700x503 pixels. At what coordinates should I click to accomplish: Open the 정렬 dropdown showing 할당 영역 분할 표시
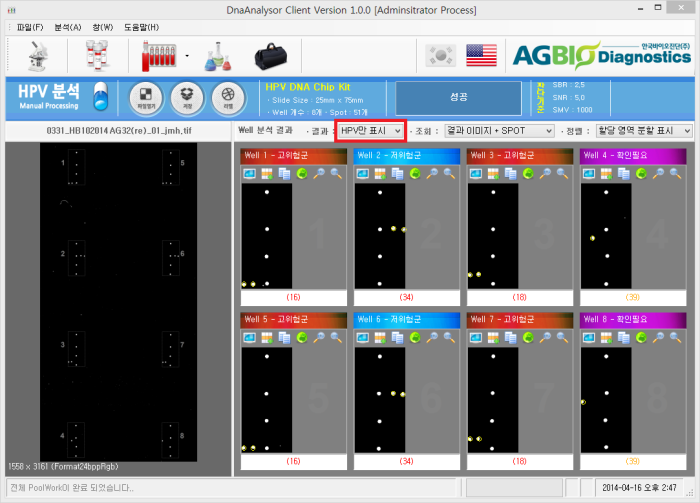pos(644,131)
